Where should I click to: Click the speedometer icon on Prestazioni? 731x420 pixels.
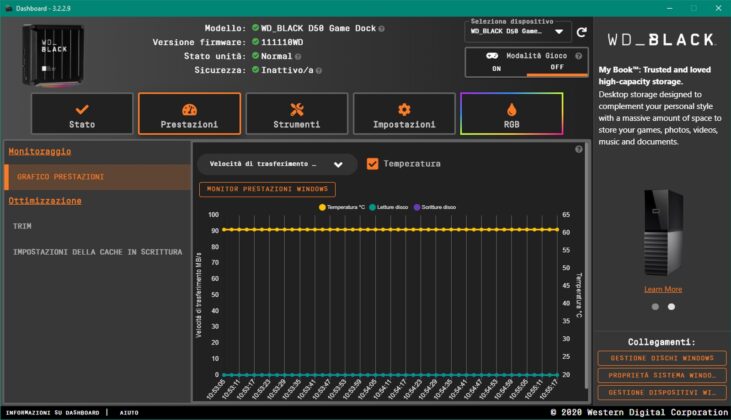[x=189, y=110]
